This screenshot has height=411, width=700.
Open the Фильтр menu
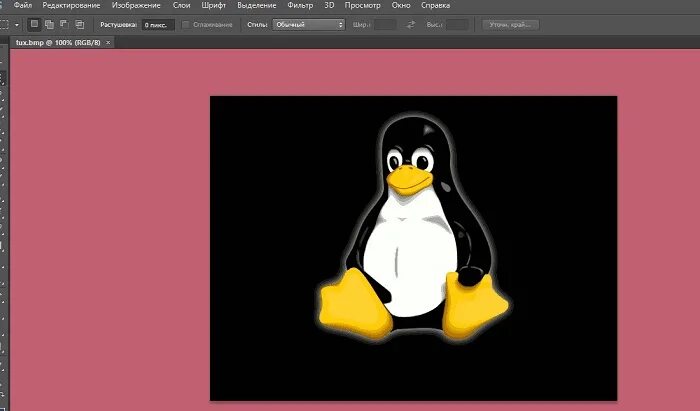click(300, 6)
